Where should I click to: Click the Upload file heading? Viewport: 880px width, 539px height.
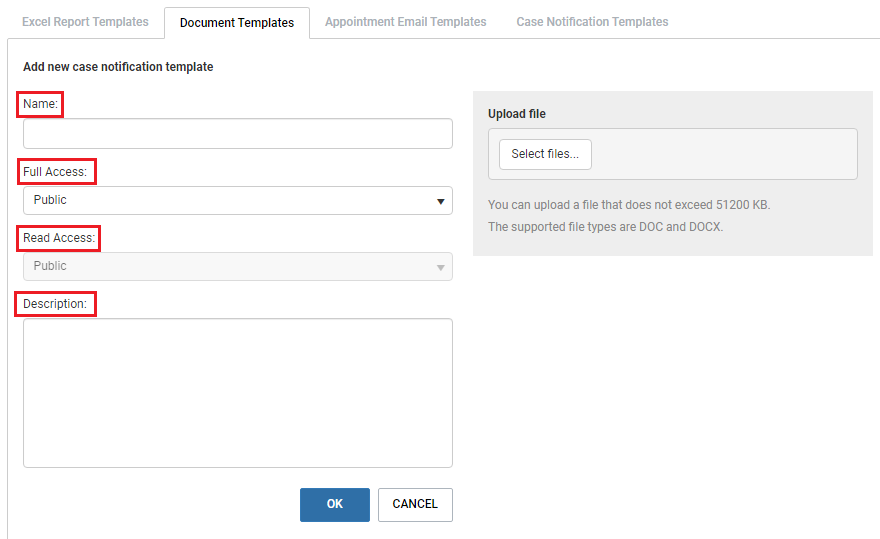pyautogui.click(x=517, y=114)
